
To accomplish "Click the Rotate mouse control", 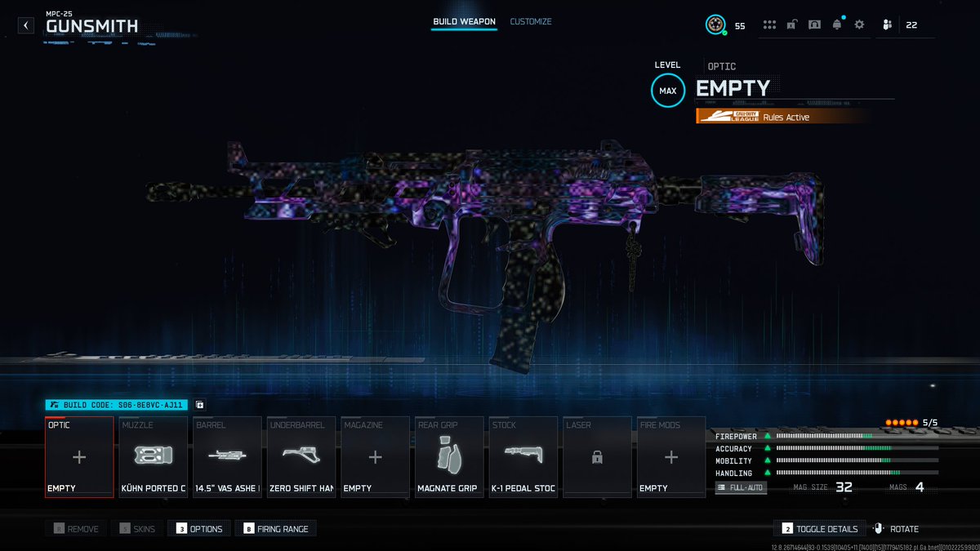I will [x=896, y=529].
